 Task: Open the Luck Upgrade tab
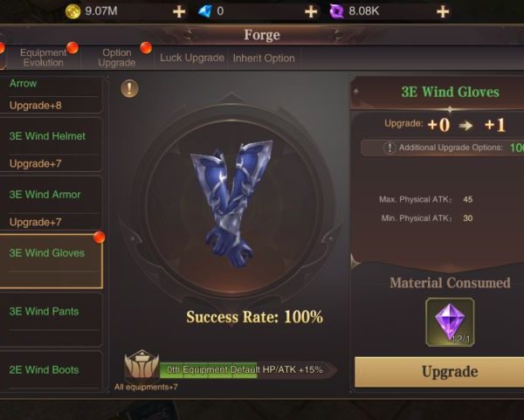point(192,59)
